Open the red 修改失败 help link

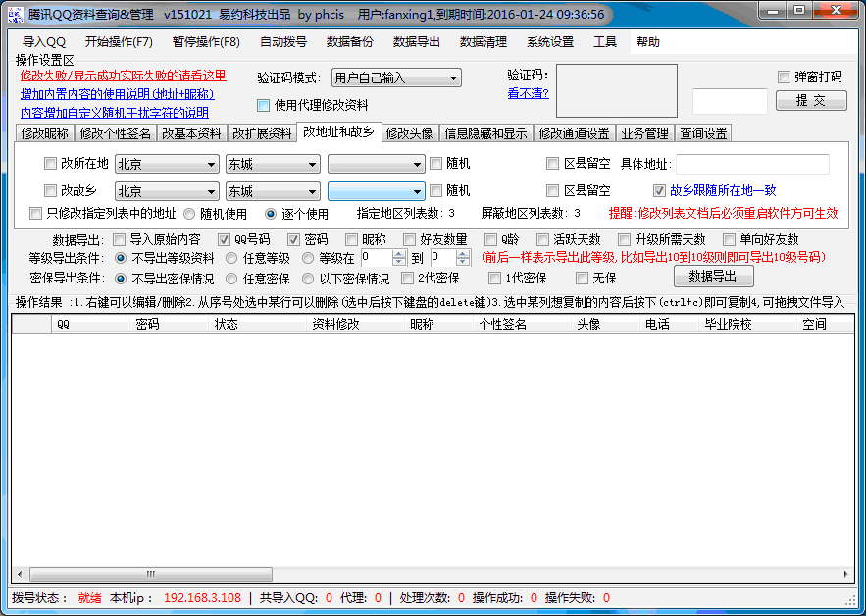click(x=124, y=76)
